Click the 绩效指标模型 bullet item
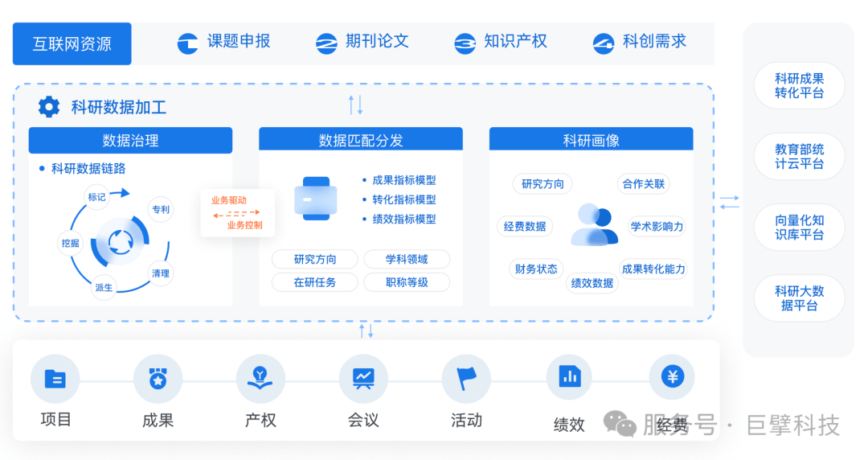Viewport: 868px width, 460px height. click(404, 219)
